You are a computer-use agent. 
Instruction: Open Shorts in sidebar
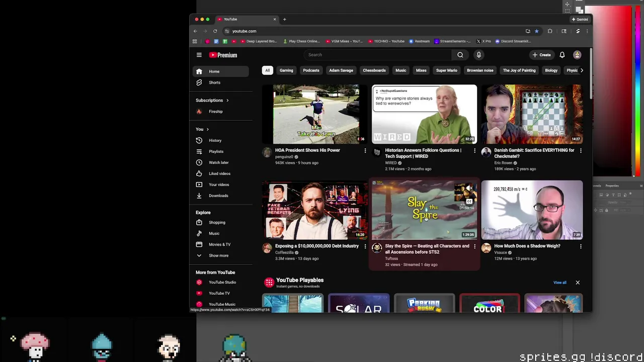221,82
